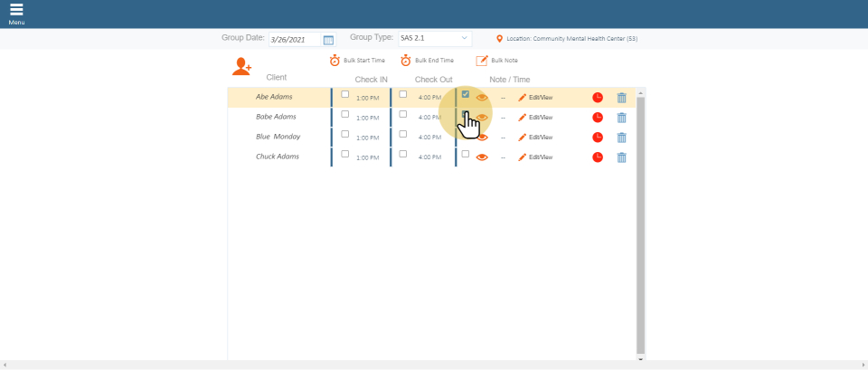Image resolution: width=868 pixels, height=371 pixels.
Task: Click the location pin icon
Action: 499,39
